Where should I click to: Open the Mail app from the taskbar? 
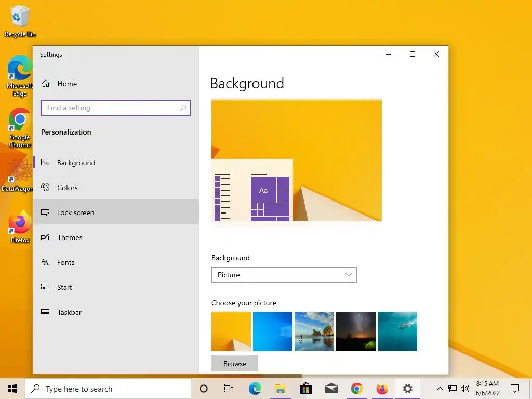click(331, 389)
